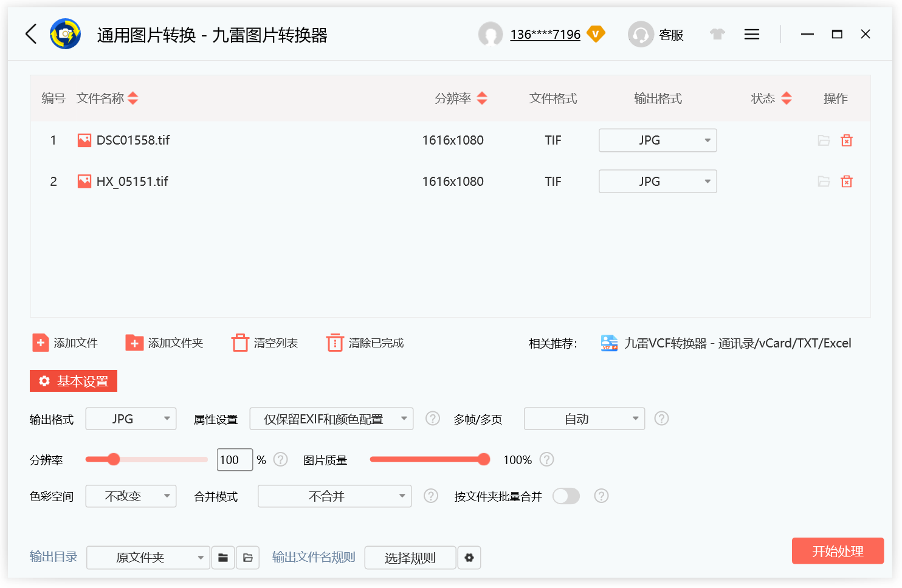Open output format dropdown for DSC01558.tif
902x588 pixels.
pos(658,140)
